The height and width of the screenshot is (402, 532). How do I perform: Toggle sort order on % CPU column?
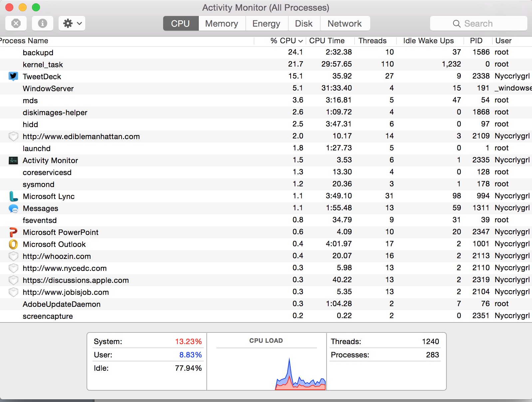click(280, 41)
